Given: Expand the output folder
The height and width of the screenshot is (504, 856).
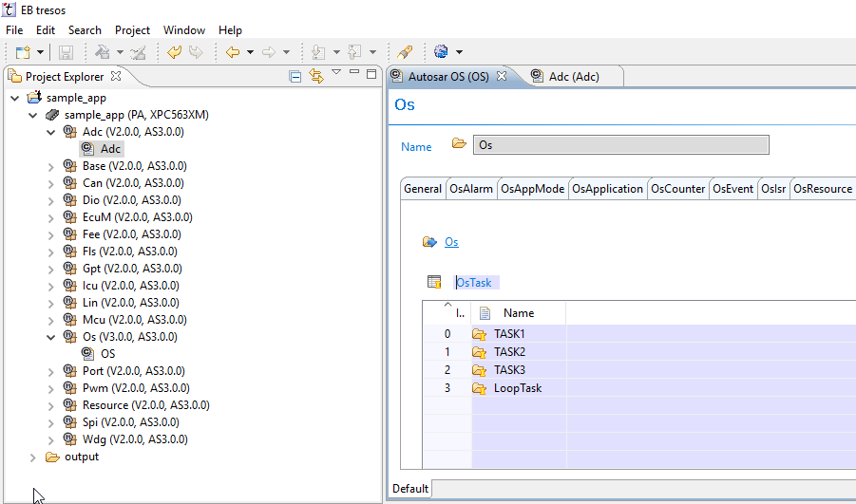Looking at the screenshot, I should point(32,457).
